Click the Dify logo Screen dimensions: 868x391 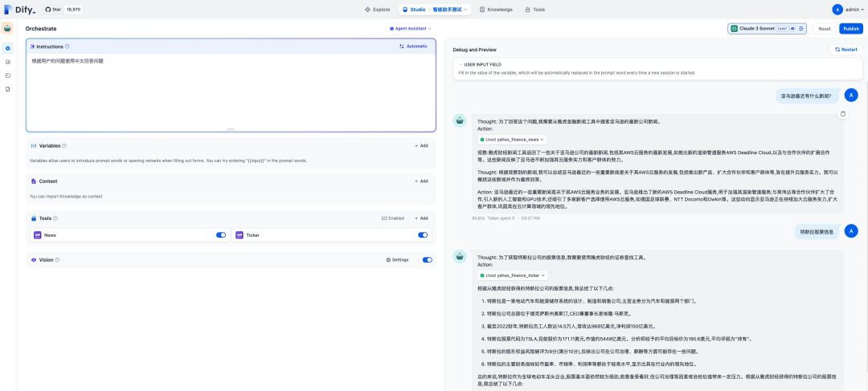[x=20, y=10]
